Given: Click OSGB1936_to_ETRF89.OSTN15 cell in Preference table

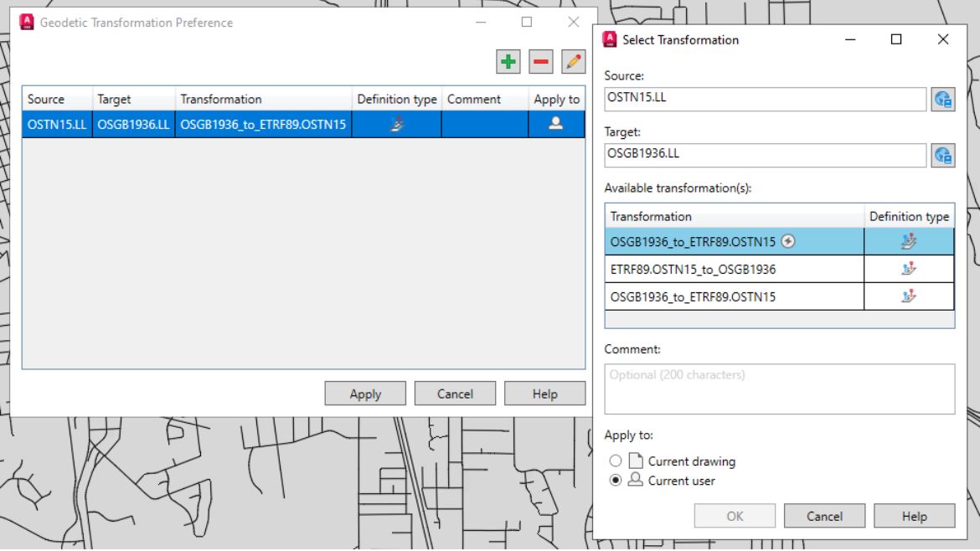Looking at the screenshot, I should (x=263, y=124).
